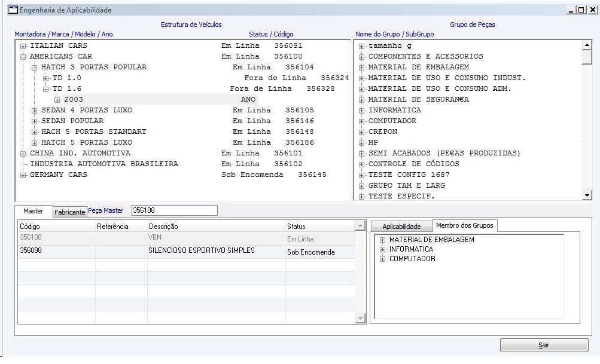600x364 pixels.
Task: Select the 2003 year row
Action: pos(160,99)
